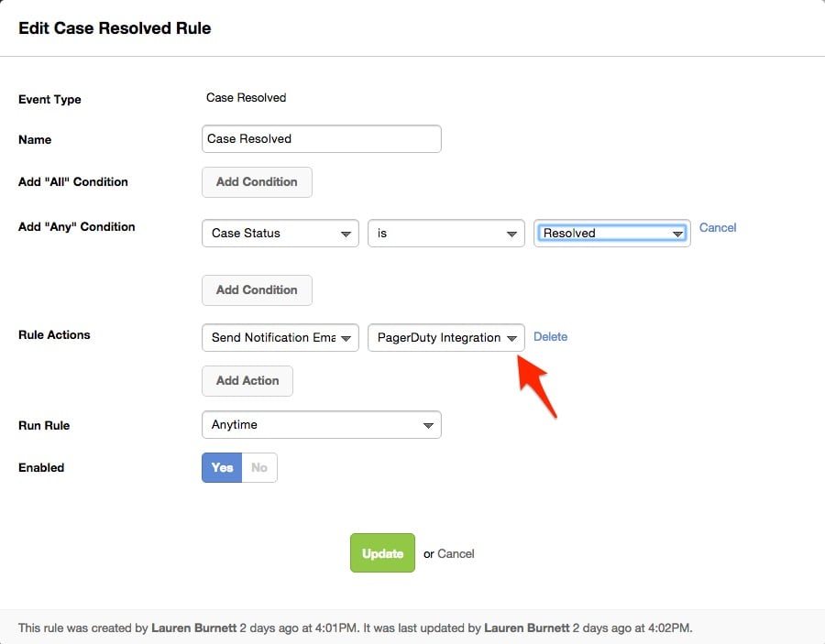Image resolution: width=825 pixels, height=644 pixels.
Task: Click the Event Type value "Case Resolved"
Action: pyautogui.click(x=246, y=97)
